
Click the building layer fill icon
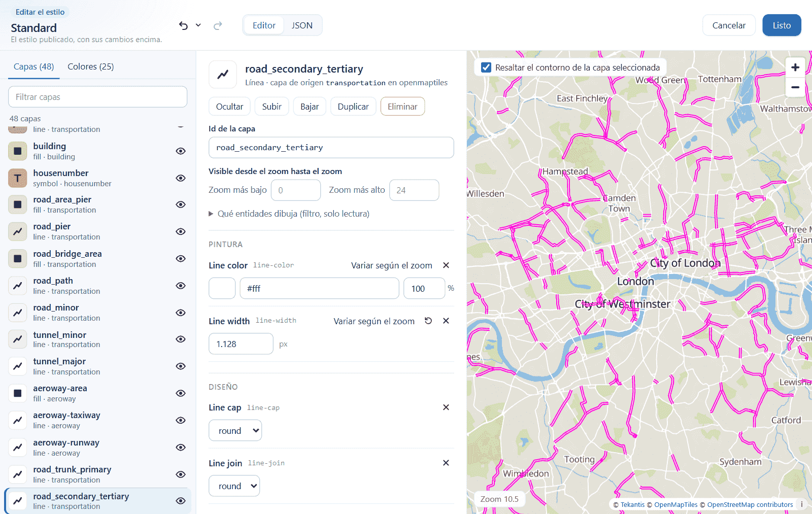tap(18, 151)
